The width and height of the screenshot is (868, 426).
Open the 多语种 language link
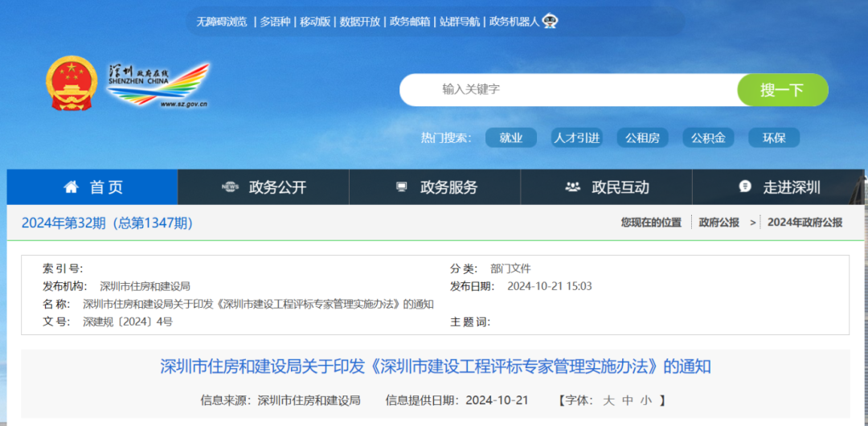tap(275, 22)
